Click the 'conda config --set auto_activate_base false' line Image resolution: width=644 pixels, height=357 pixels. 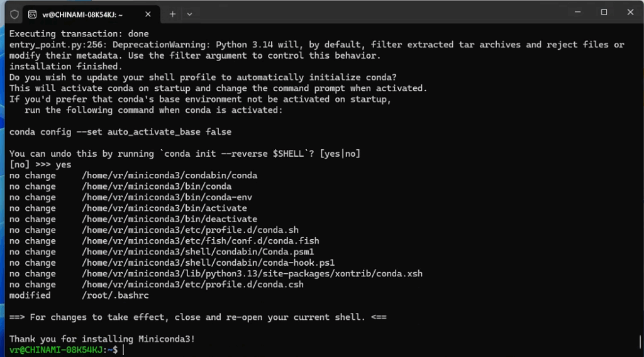click(x=120, y=132)
